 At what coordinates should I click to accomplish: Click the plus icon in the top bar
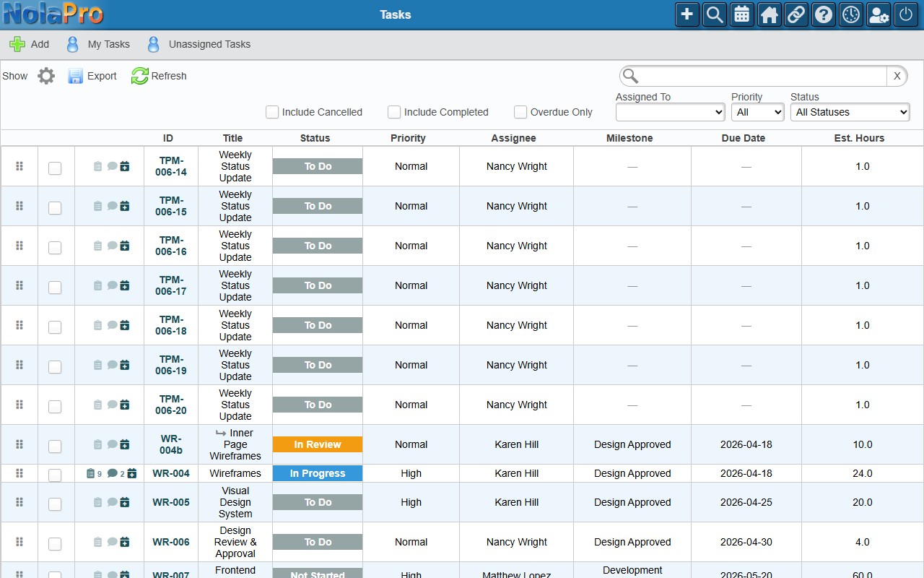687,14
